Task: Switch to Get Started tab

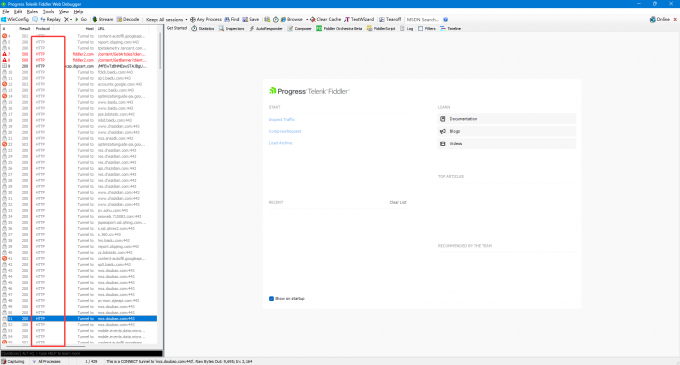Action: [177, 28]
